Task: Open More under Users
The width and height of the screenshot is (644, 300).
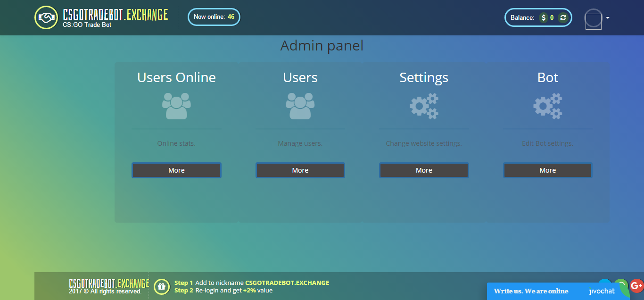Action: (x=300, y=170)
